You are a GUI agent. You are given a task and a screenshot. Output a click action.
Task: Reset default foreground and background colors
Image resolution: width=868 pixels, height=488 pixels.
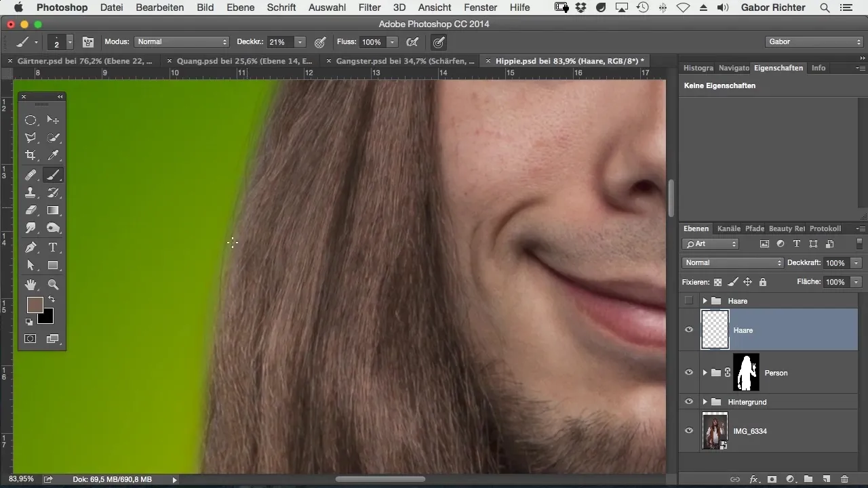click(x=29, y=322)
